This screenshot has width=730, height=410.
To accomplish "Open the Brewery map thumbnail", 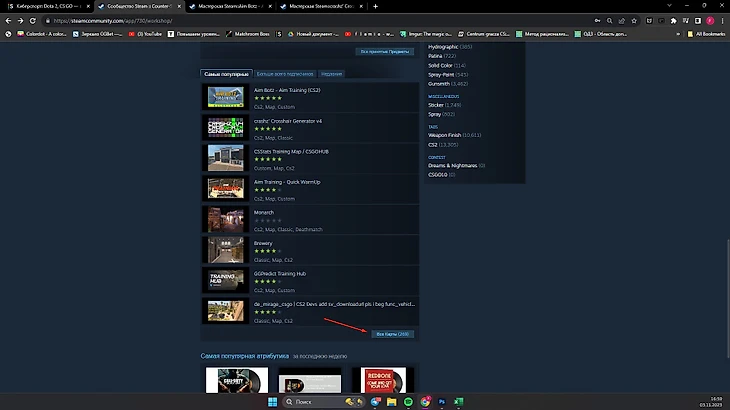I will tap(225, 249).
